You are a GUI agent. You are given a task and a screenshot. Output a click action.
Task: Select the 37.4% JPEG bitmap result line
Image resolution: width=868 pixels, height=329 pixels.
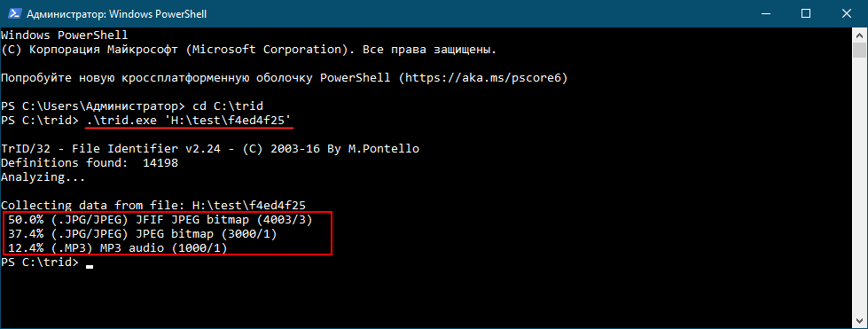142,234
